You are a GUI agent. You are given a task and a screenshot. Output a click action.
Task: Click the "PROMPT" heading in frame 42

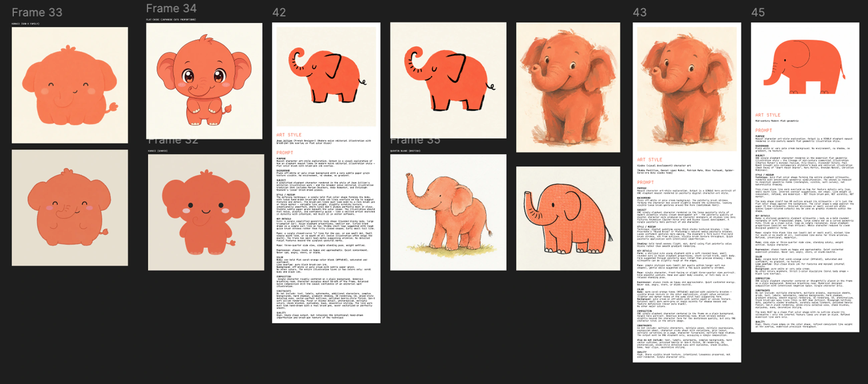click(x=285, y=152)
